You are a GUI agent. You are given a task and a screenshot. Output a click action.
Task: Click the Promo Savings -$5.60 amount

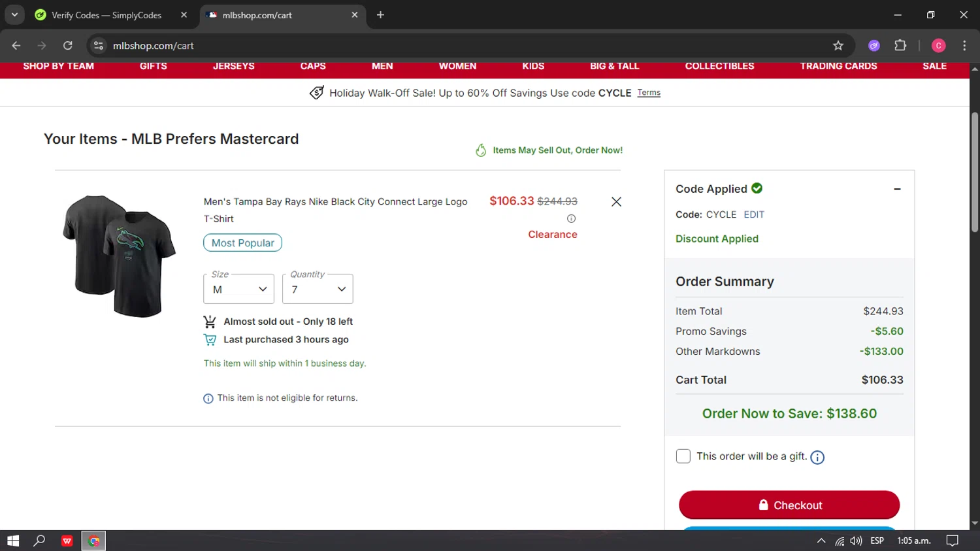coord(887,331)
